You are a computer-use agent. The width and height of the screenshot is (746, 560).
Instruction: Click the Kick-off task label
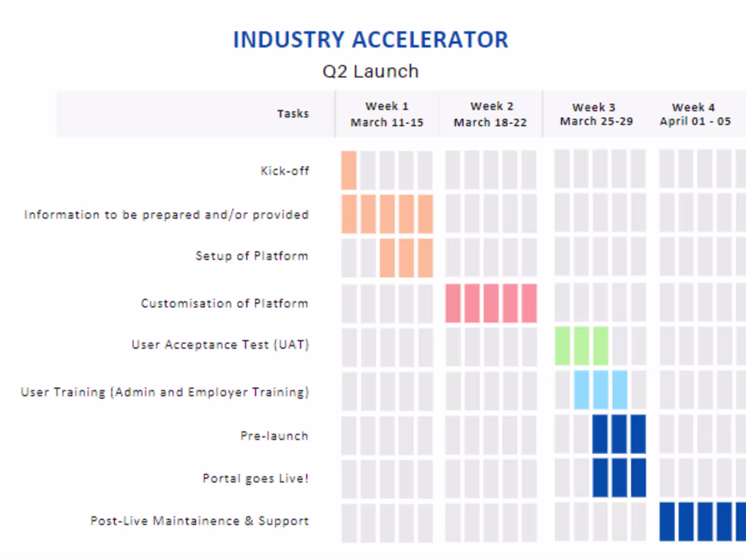pyautogui.click(x=284, y=171)
